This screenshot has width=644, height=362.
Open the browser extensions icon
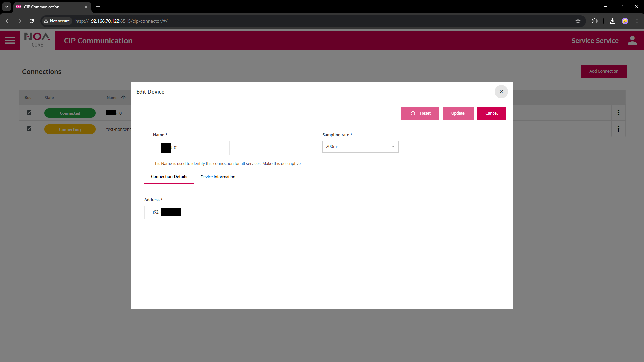[x=595, y=21]
